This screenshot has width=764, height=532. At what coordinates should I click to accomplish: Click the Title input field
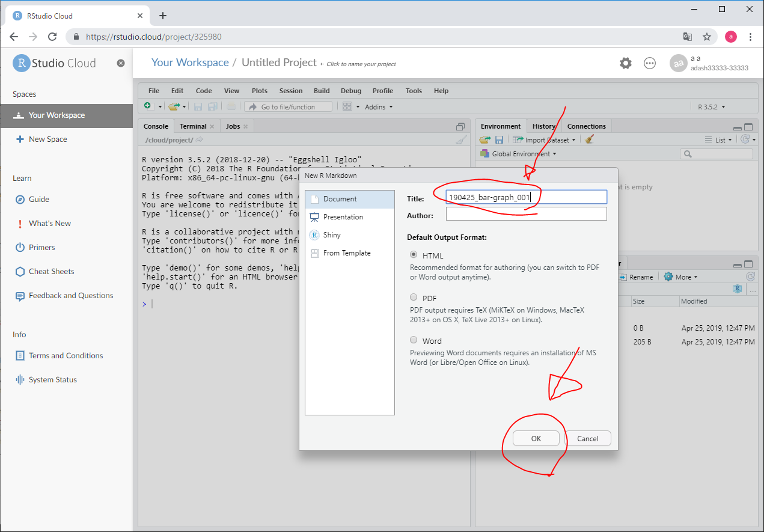tap(527, 197)
